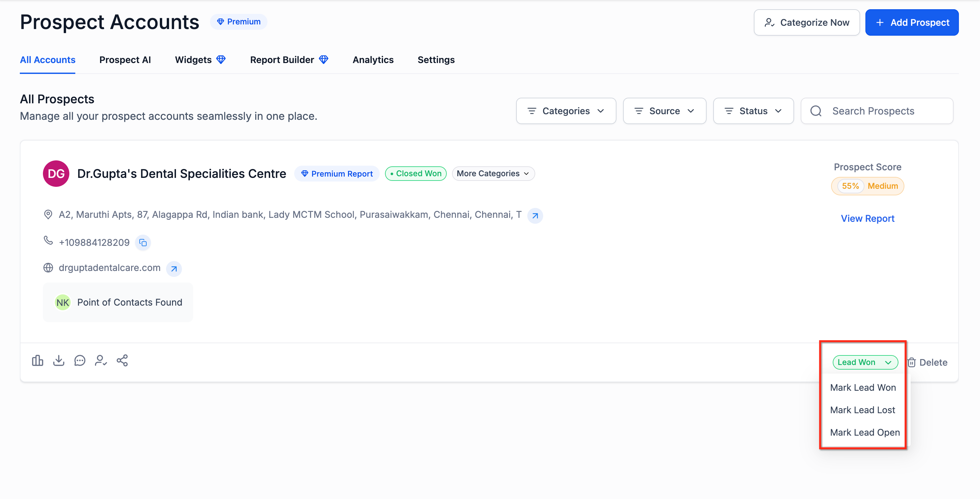Open website drguptadentalcare.com arrow icon

point(174,269)
